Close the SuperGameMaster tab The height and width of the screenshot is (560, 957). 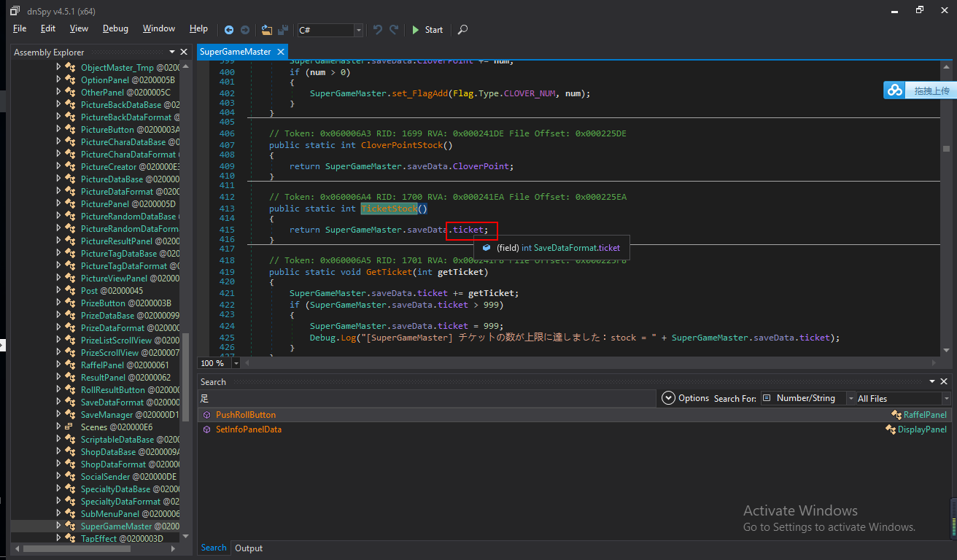[279, 52]
